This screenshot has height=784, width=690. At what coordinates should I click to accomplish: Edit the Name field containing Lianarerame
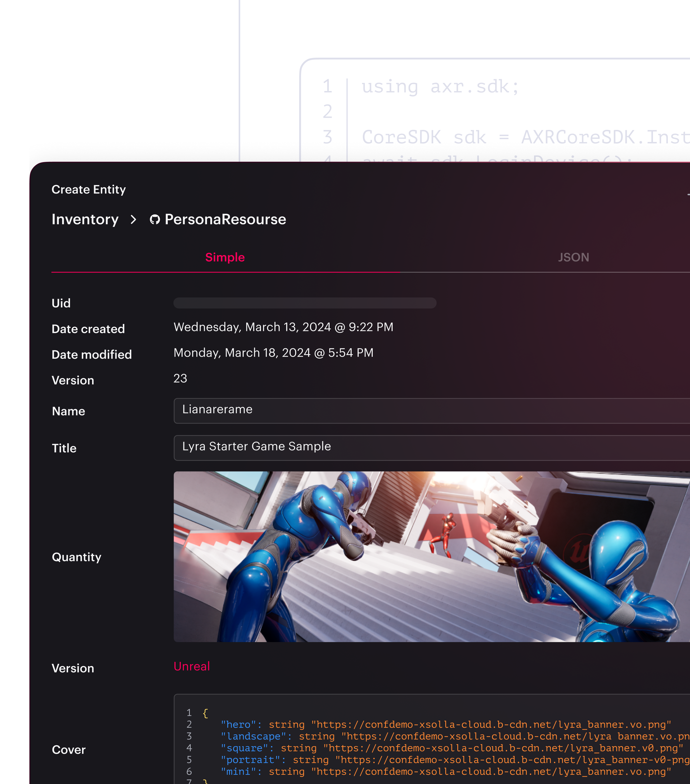[x=432, y=411]
